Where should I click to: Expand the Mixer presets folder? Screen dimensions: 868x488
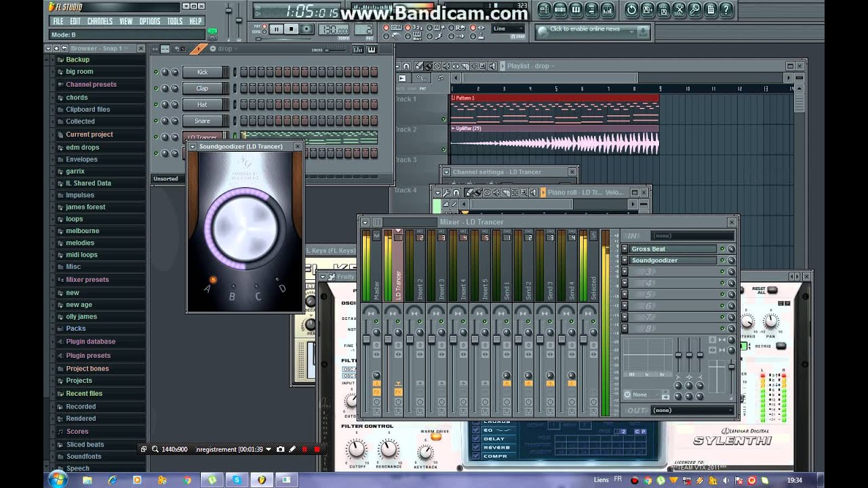[87, 279]
